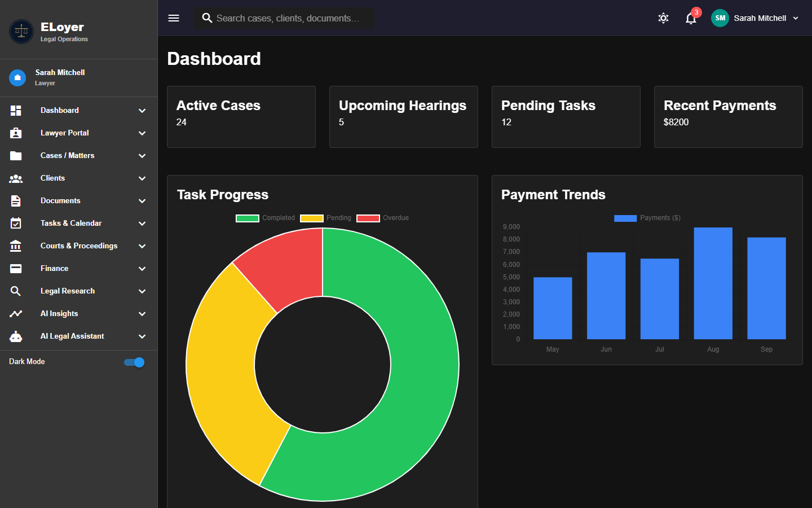Click the brightness theme icon in header
This screenshot has width=812, height=508.
pos(664,18)
